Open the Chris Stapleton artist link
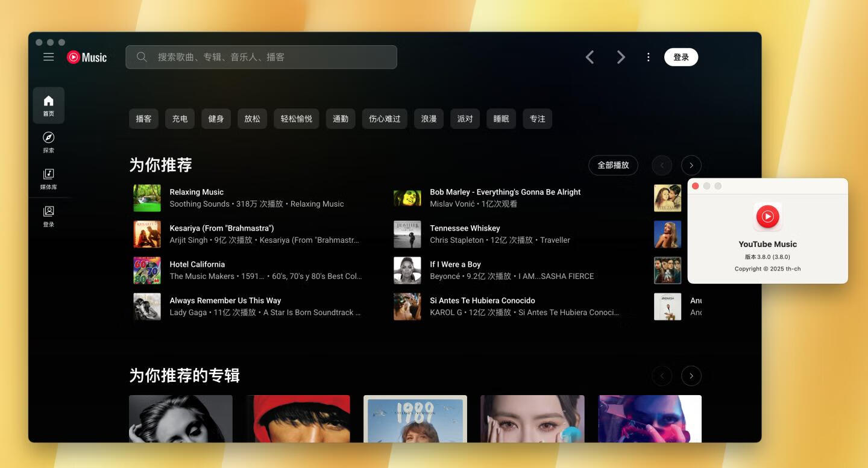The height and width of the screenshot is (468, 868). coord(457,240)
